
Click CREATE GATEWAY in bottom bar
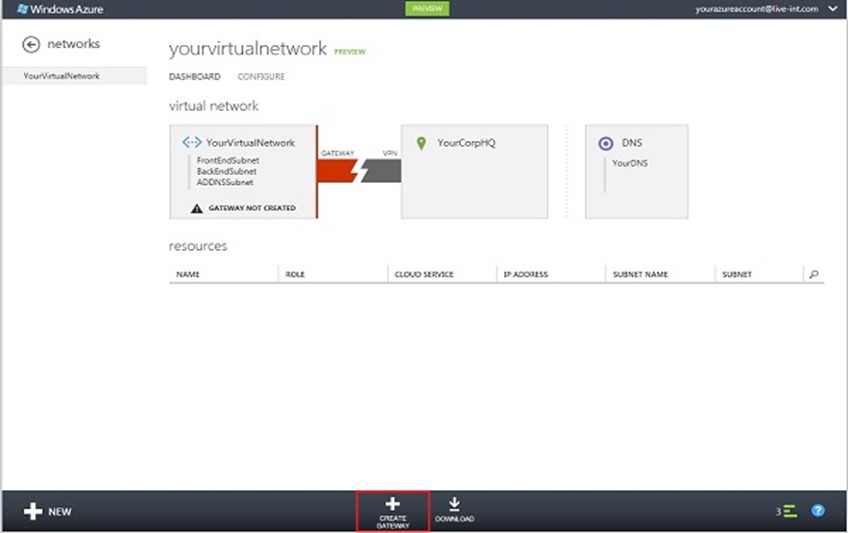point(393,512)
